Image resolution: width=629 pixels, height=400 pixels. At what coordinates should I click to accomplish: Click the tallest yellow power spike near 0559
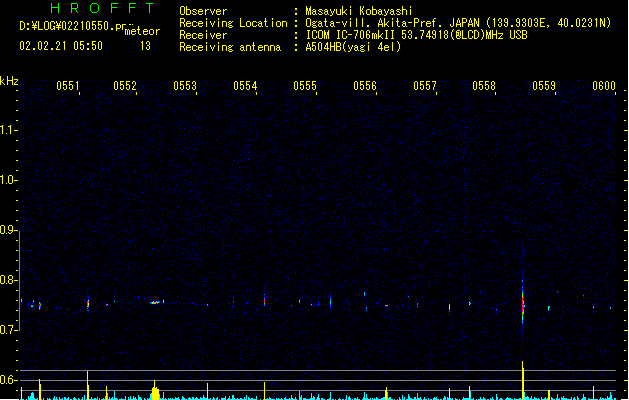(x=523, y=380)
